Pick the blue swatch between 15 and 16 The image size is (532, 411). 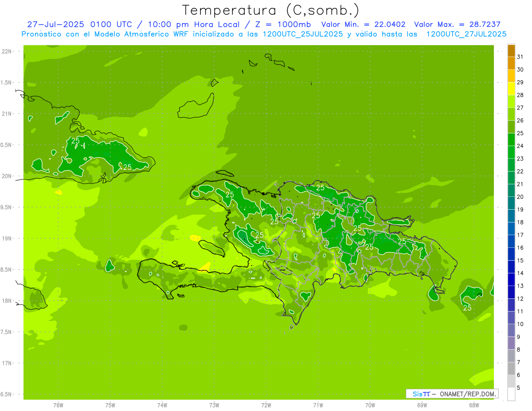(x=511, y=254)
